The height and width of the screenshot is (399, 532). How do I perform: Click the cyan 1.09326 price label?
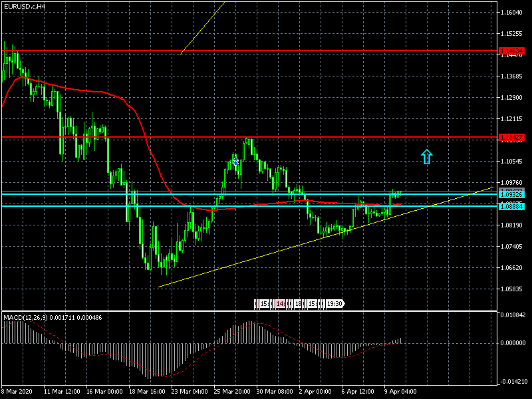(x=511, y=194)
